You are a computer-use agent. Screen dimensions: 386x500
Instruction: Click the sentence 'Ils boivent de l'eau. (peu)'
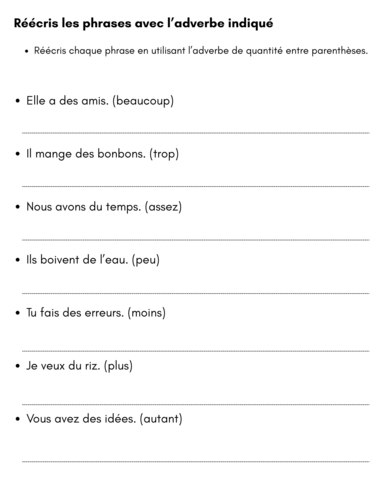pos(93,260)
